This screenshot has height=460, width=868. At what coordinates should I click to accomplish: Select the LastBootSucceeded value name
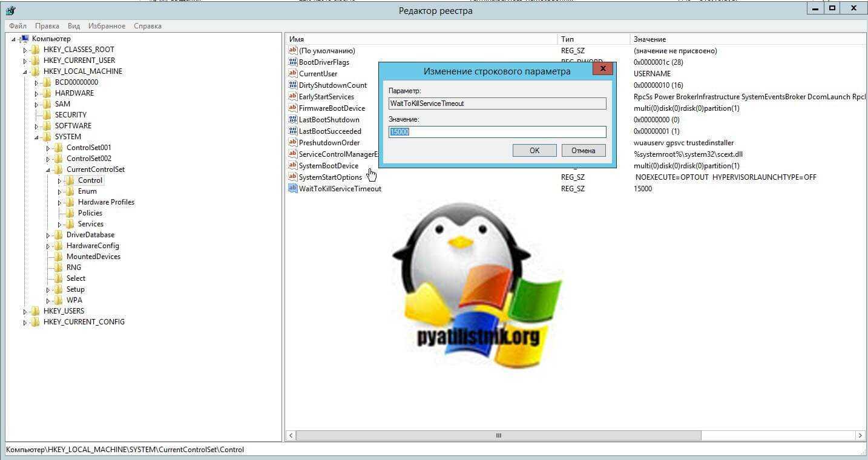tap(330, 131)
